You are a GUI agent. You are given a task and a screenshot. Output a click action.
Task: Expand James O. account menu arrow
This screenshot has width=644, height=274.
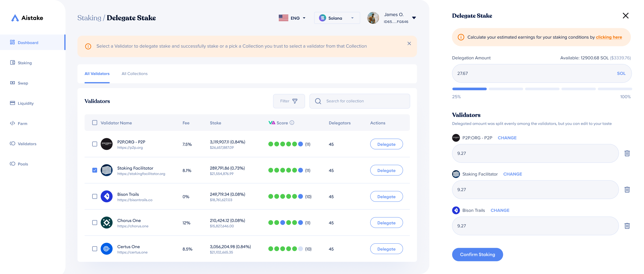click(414, 18)
